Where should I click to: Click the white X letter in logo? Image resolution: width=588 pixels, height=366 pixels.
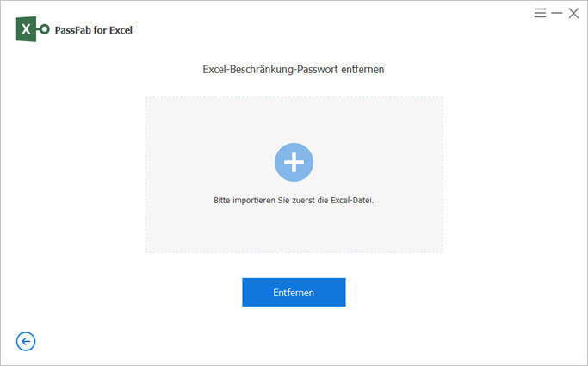(27, 29)
